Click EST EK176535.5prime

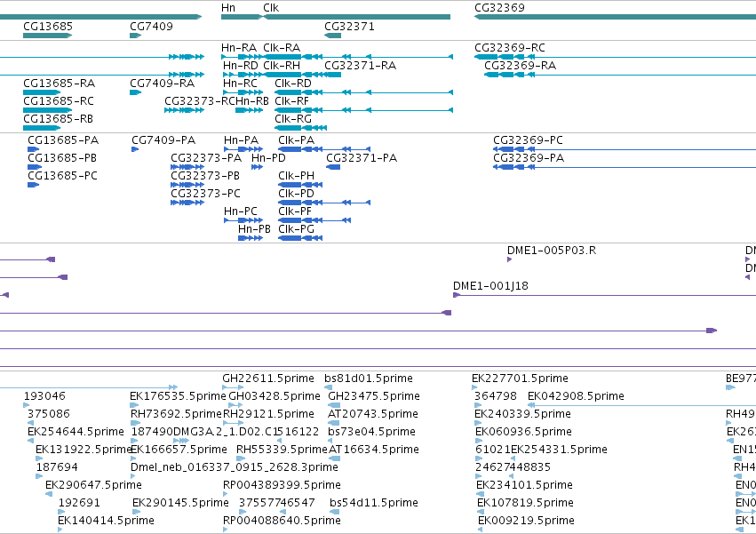178,396
